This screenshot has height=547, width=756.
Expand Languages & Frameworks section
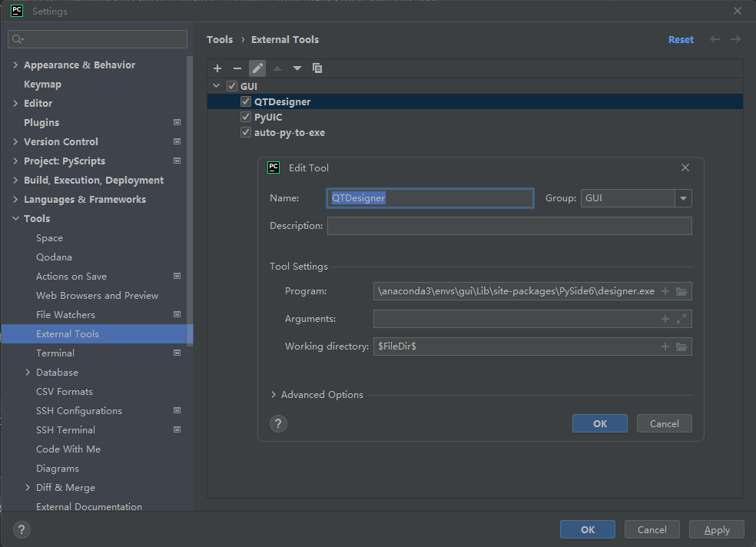point(15,200)
